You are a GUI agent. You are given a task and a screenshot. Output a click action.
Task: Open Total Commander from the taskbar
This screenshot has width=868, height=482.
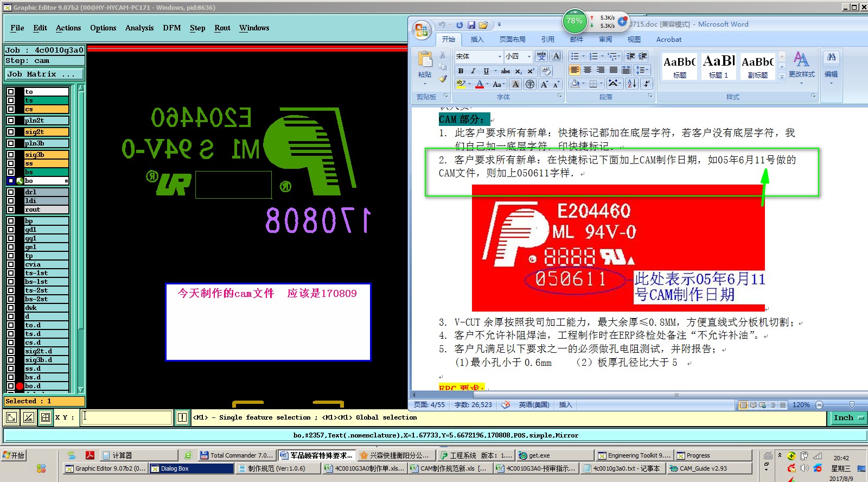tap(237, 455)
